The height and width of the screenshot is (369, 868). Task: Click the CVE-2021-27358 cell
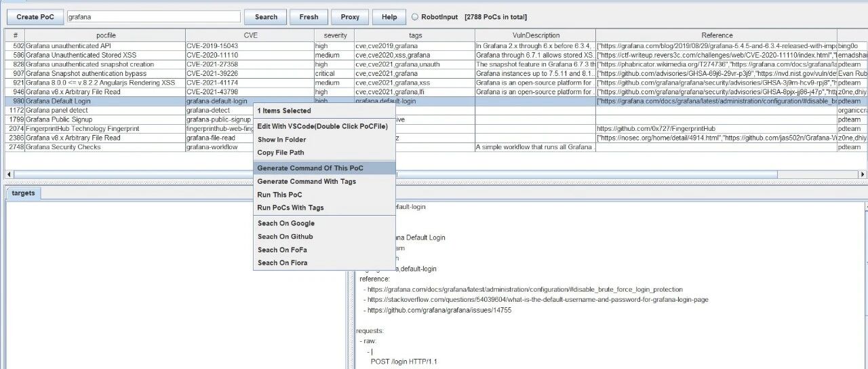coord(250,64)
